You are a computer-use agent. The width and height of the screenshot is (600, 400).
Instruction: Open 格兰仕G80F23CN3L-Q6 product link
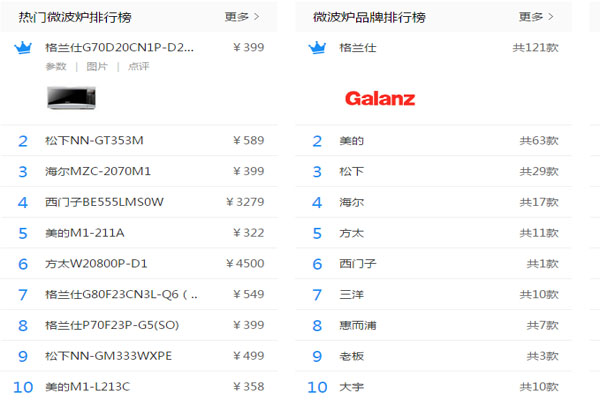tap(121, 294)
